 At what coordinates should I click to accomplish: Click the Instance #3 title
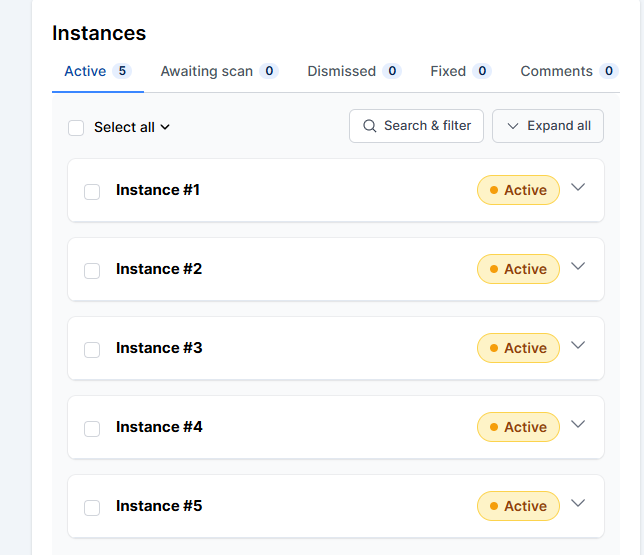(x=159, y=348)
